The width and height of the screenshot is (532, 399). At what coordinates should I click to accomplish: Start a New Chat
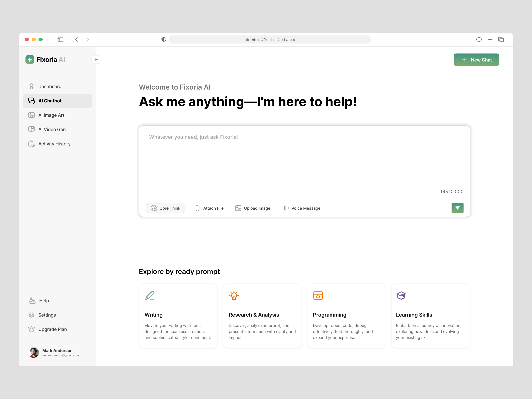[x=476, y=60]
